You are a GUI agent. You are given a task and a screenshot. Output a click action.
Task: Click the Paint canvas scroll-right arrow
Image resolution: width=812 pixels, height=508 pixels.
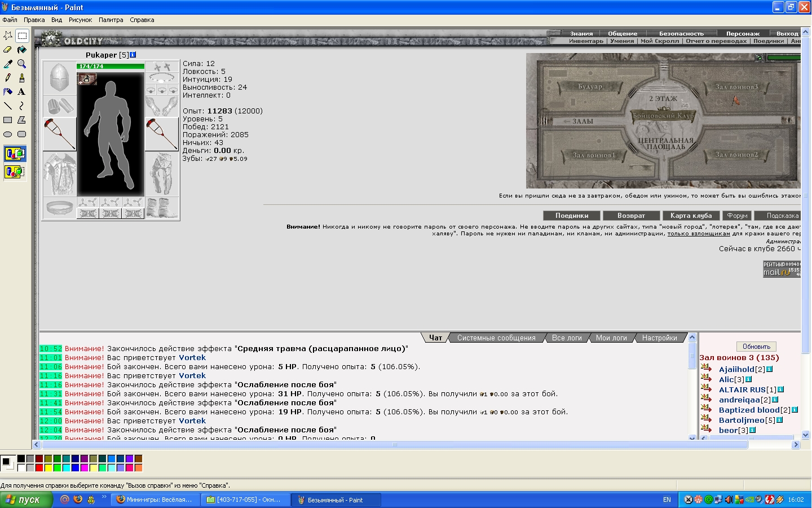coord(796,445)
